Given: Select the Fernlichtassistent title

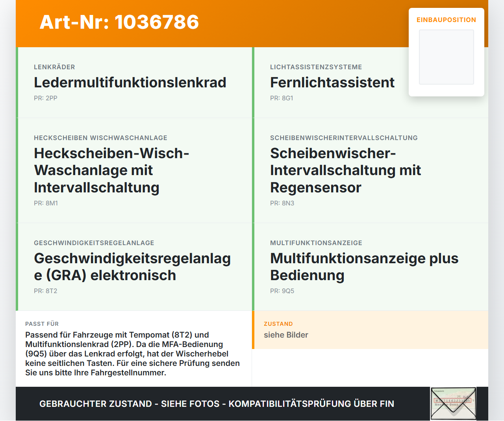Looking at the screenshot, I should 332,83.
